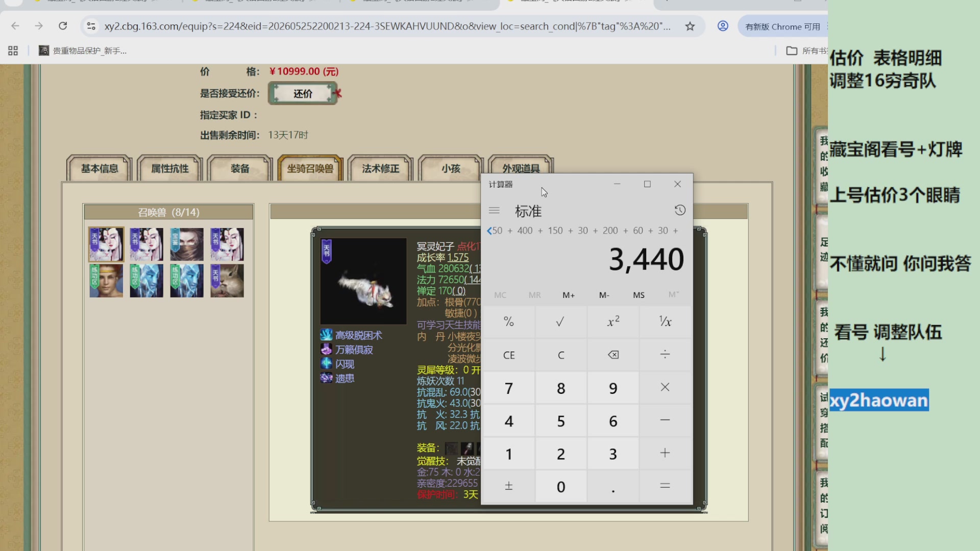Reload the current web page
The width and height of the screenshot is (980, 551).
coord(63,26)
